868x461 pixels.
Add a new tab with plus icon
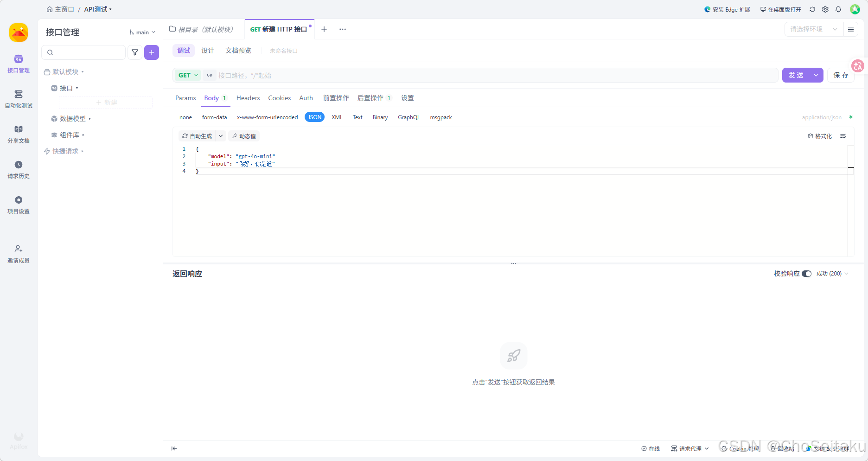tap(324, 29)
